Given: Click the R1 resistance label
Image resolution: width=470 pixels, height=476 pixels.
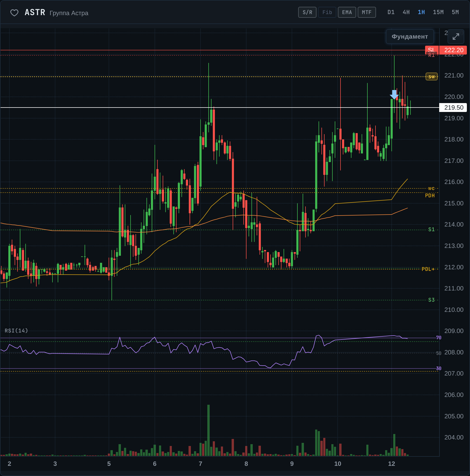Looking at the screenshot, I should pyautogui.click(x=431, y=55).
